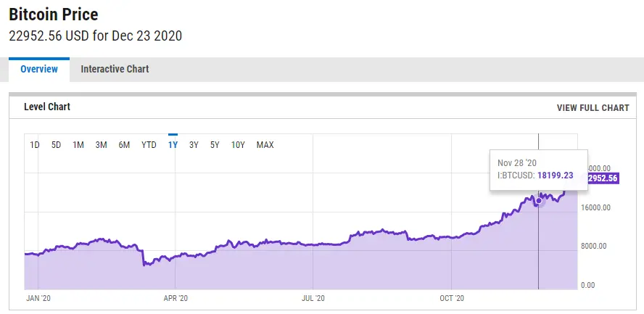The width and height of the screenshot is (644, 314).
Task: Select the 5Y time range
Action: pos(215,145)
